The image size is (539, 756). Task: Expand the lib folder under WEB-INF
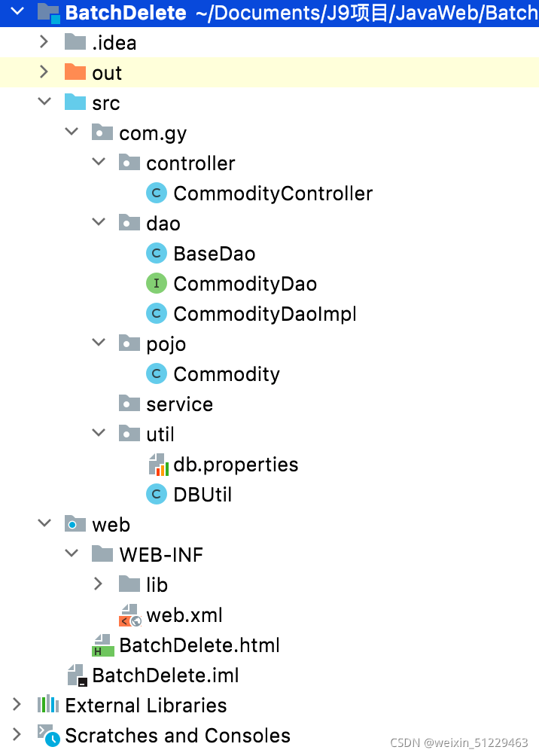98,584
